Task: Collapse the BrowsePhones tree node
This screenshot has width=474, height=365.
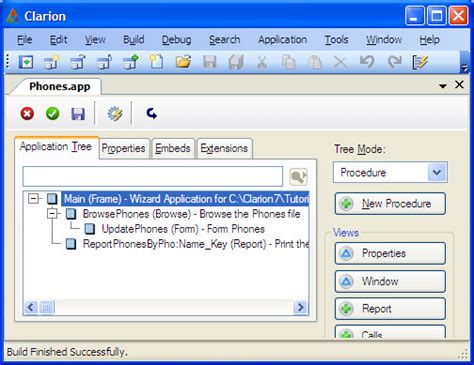Action: [52, 214]
